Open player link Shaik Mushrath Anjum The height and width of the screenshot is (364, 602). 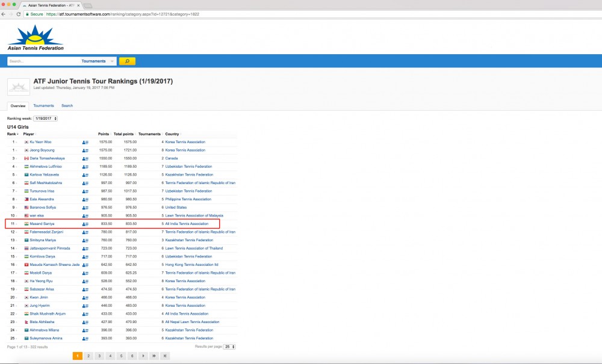click(48, 313)
